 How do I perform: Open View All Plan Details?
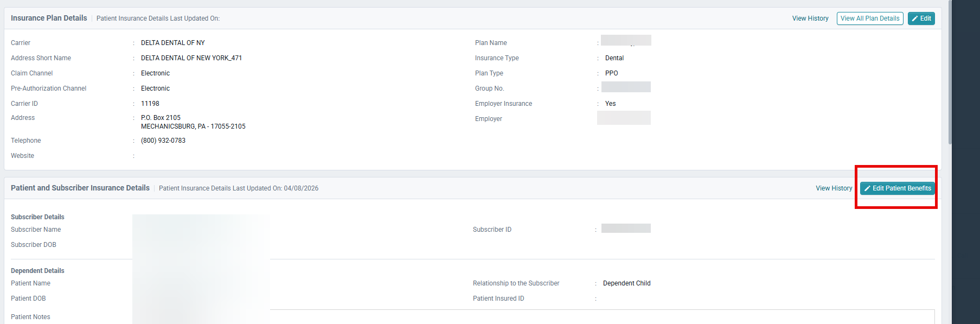point(870,18)
